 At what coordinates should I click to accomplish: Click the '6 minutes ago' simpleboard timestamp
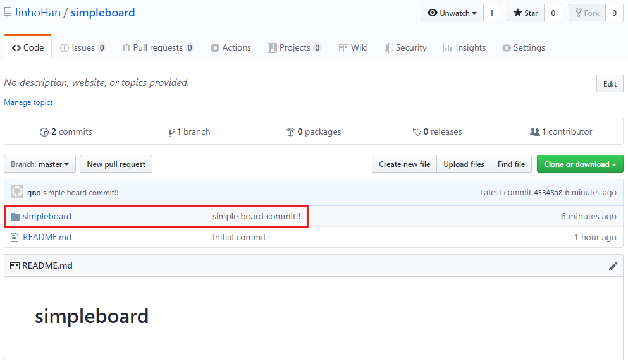tap(588, 216)
